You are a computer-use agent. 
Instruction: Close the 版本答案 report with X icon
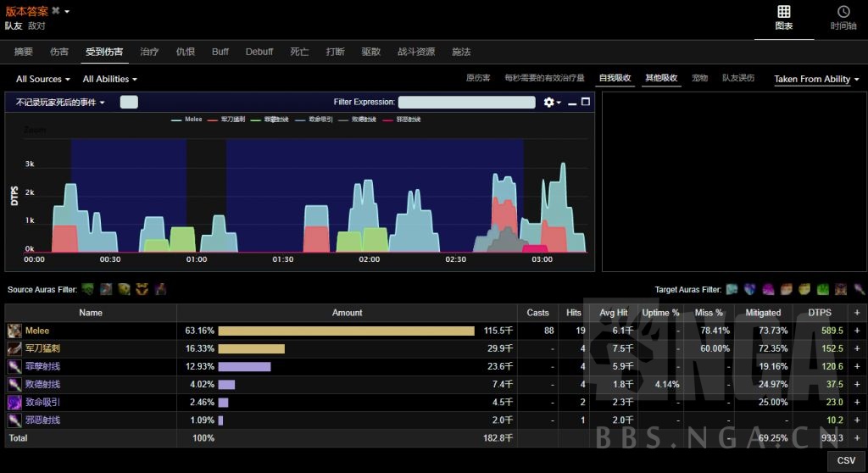click(56, 10)
